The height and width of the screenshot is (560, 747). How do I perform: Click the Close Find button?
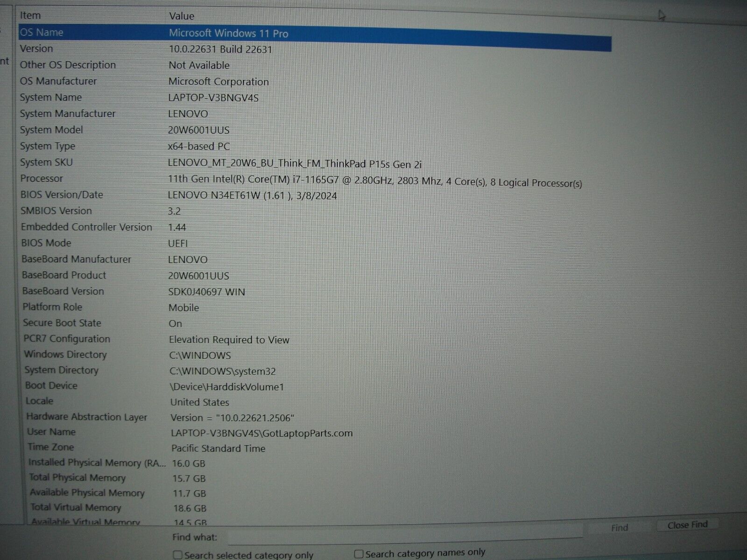[687, 525]
